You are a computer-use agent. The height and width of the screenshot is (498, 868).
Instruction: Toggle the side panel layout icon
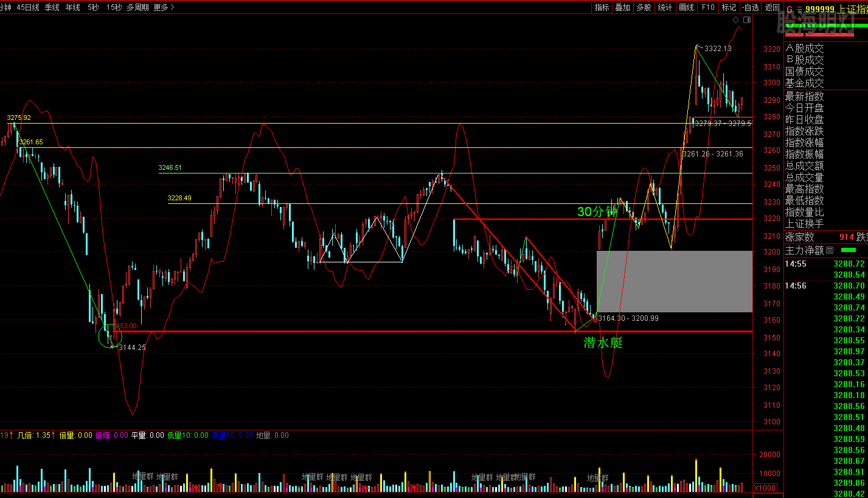747,20
